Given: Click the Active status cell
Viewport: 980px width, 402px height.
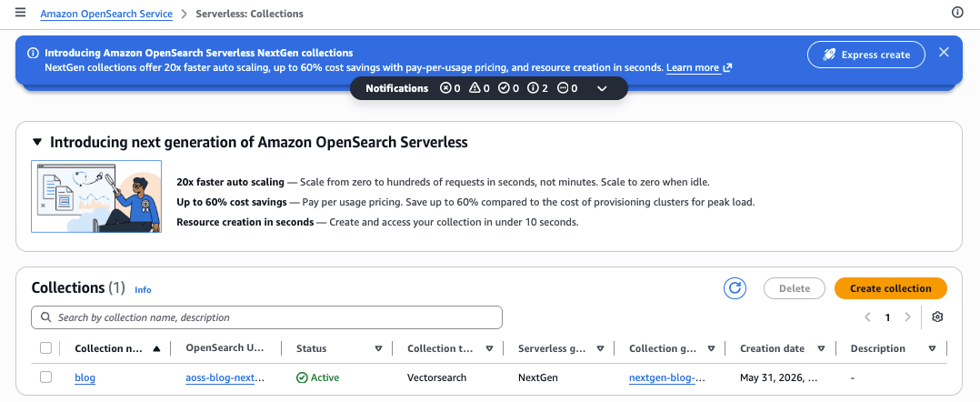Looking at the screenshot, I should tap(317, 377).
